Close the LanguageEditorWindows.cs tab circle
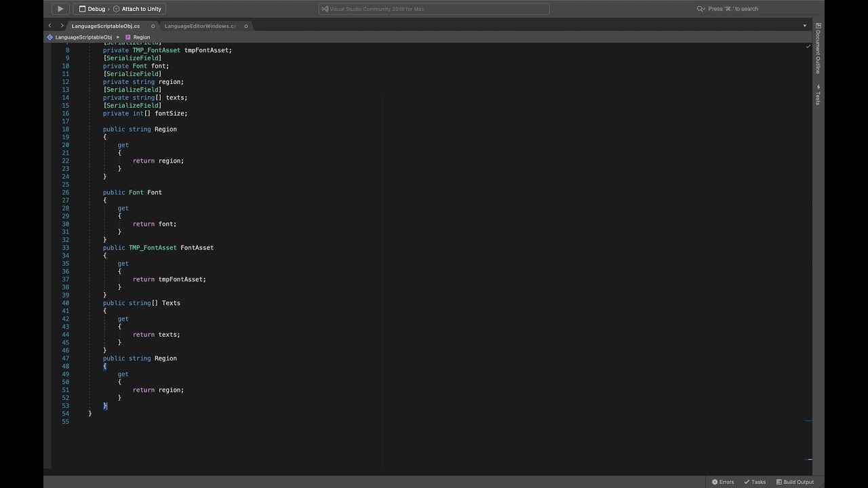This screenshot has width=868, height=488. 245,26
